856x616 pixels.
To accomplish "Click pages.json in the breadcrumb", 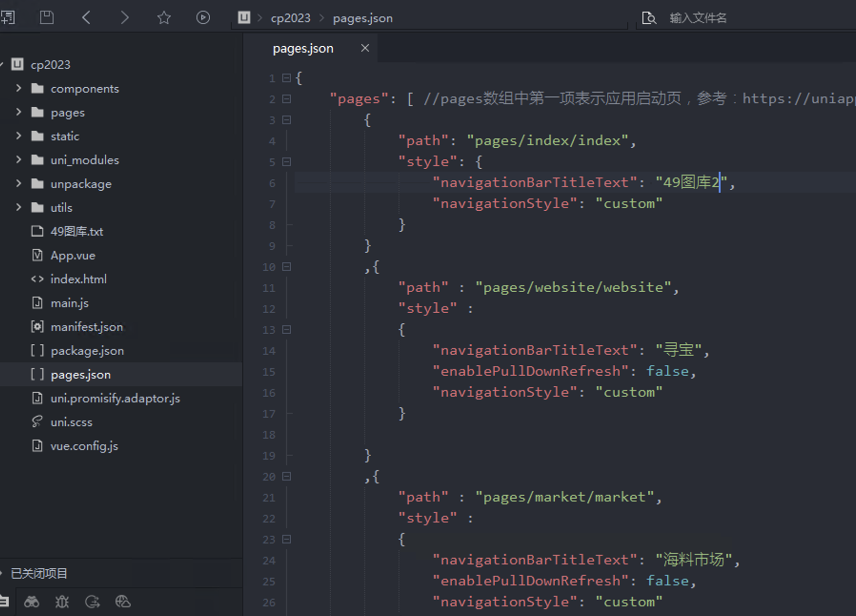I will [x=363, y=18].
